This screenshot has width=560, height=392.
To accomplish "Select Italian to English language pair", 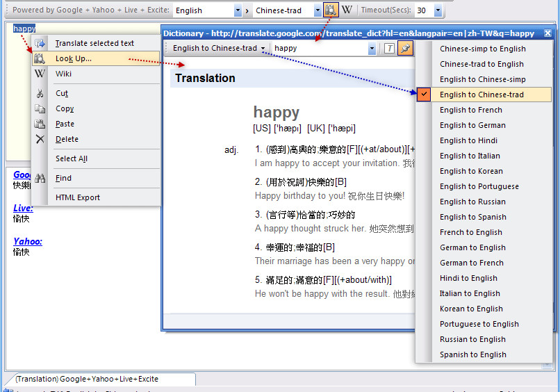I will coord(484,293).
